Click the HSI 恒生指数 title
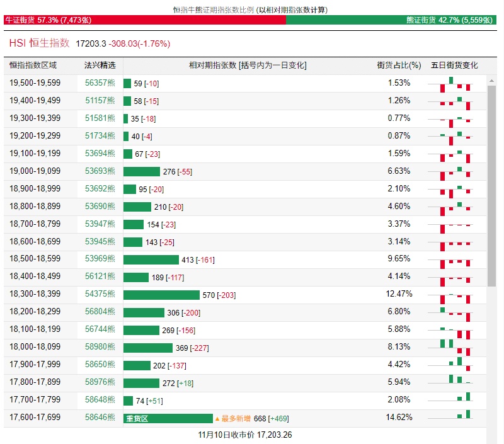Screen dimensions: 504x444 click(39, 43)
